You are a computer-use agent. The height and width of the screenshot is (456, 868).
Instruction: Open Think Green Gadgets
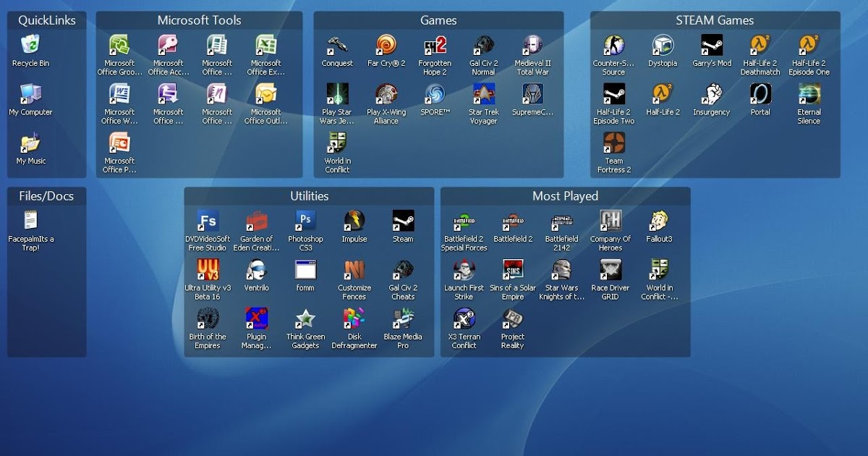[305, 318]
